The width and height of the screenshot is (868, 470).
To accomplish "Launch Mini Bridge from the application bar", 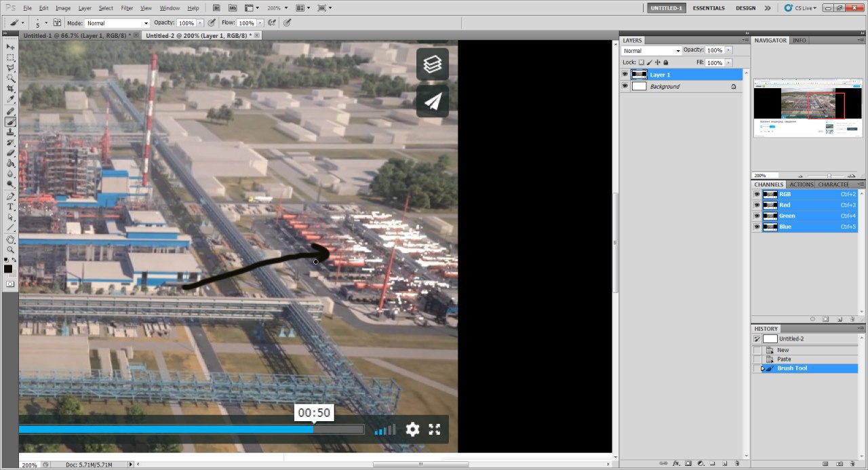I will click(x=233, y=8).
